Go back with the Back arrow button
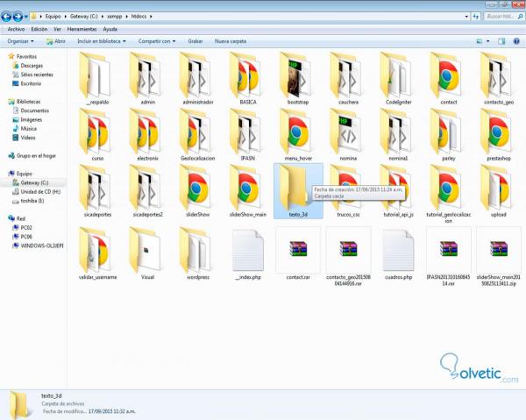The height and width of the screenshot is (420, 526). tap(6, 16)
